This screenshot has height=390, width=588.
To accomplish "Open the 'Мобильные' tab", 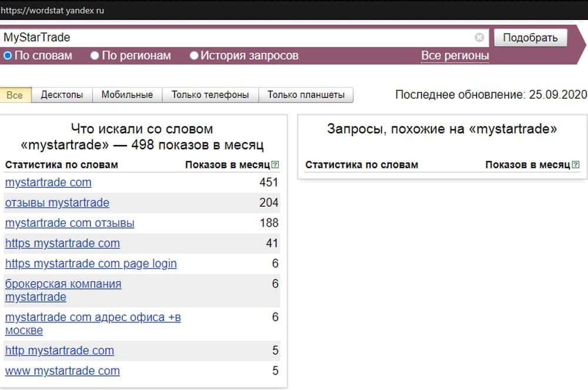I will click(x=127, y=95).
